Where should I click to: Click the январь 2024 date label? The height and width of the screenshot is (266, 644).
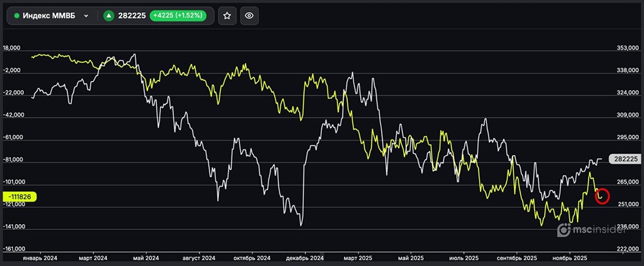pyautogui.click(x=40, y=258)
